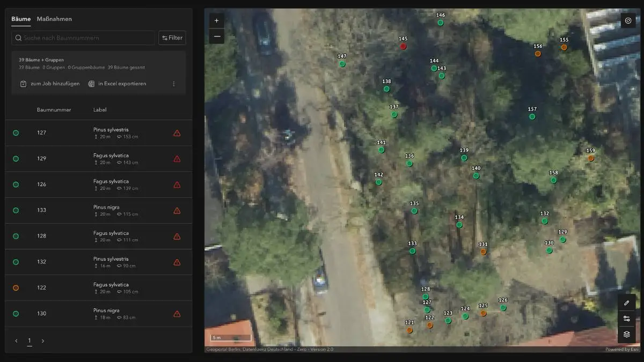
Task: Open row Pinus sylvestris tree 132
Action: pos(99,262)
